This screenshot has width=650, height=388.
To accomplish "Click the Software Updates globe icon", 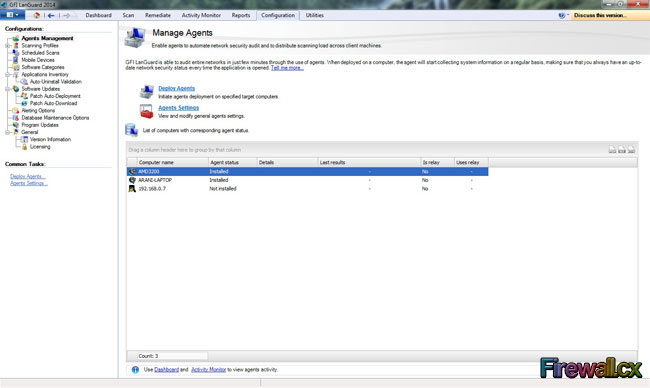I will (15, 89).
